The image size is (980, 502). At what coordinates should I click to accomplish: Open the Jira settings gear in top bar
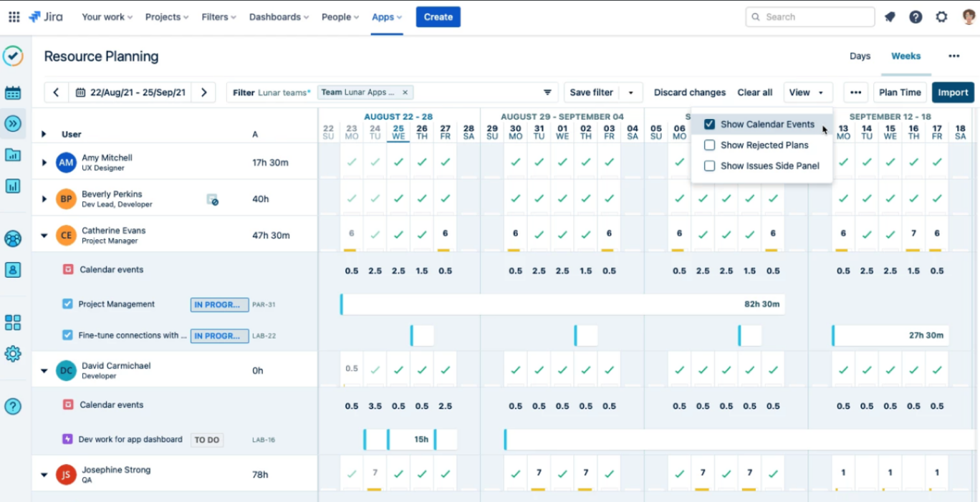941,17
